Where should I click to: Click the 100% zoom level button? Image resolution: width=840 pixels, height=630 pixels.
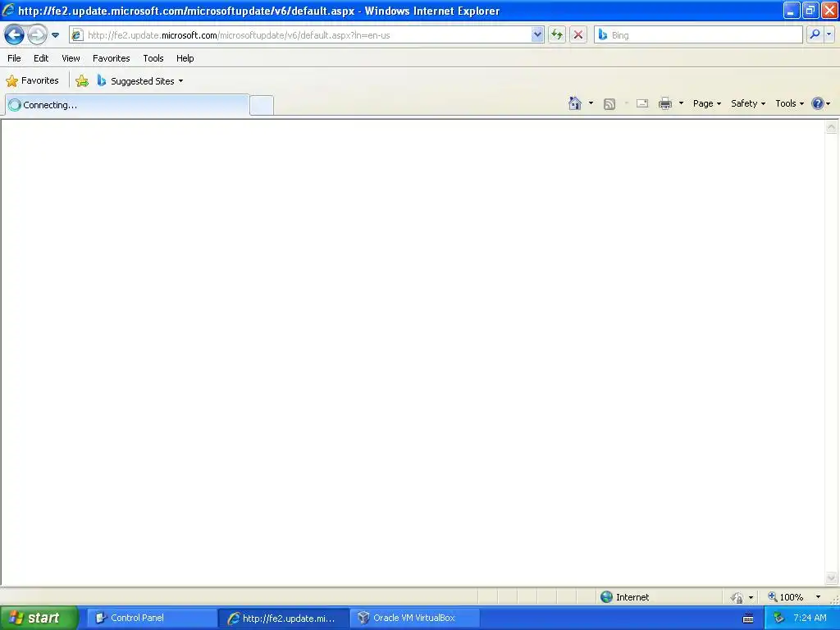787,597
